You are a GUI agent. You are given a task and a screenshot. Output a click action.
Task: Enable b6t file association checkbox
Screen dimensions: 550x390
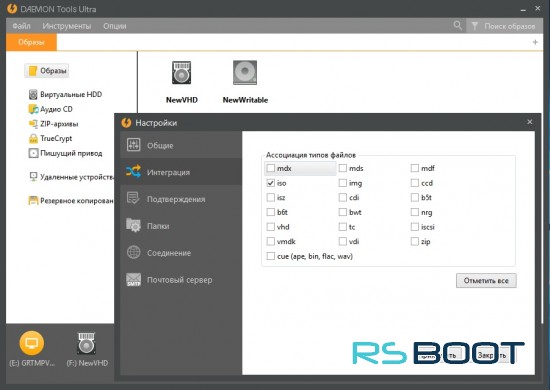pos(270,212)
